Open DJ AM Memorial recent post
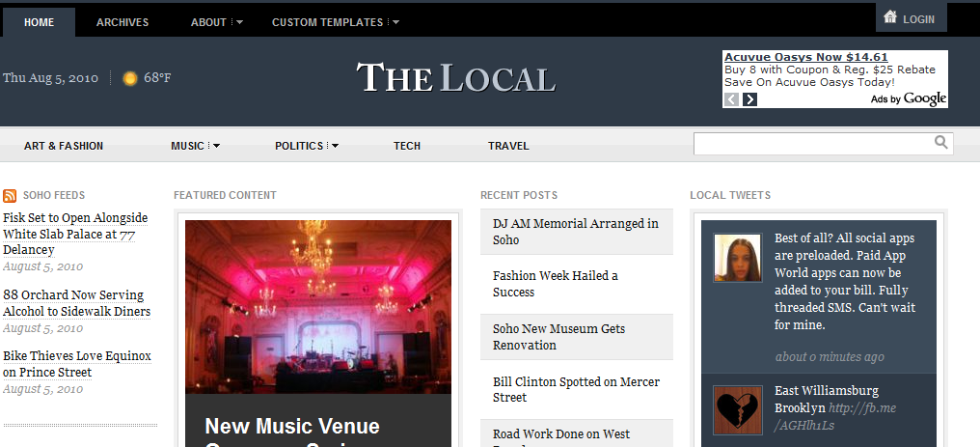 [576, 232]
